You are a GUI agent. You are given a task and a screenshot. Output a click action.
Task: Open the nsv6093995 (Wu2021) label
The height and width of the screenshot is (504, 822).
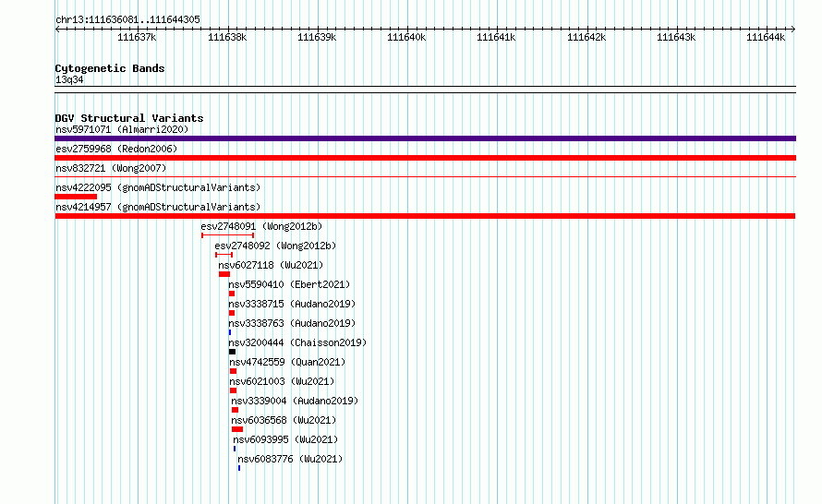[x=285, y=439]
